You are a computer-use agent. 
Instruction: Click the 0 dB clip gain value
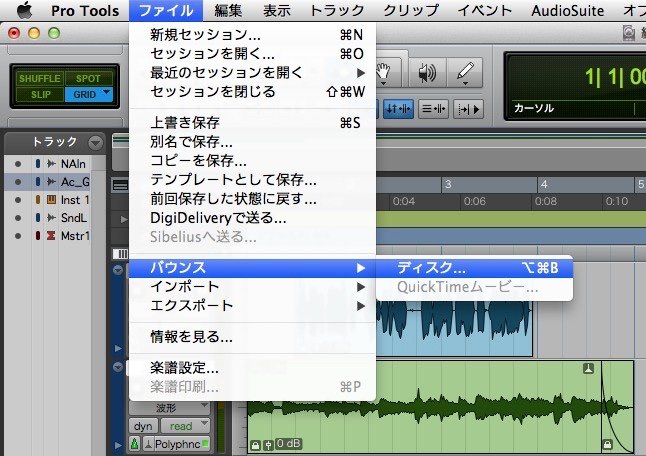(288, 444)
